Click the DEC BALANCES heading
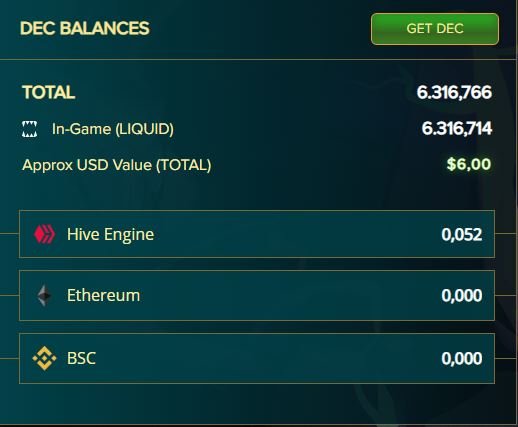518x427 pixels. [85, 28]
